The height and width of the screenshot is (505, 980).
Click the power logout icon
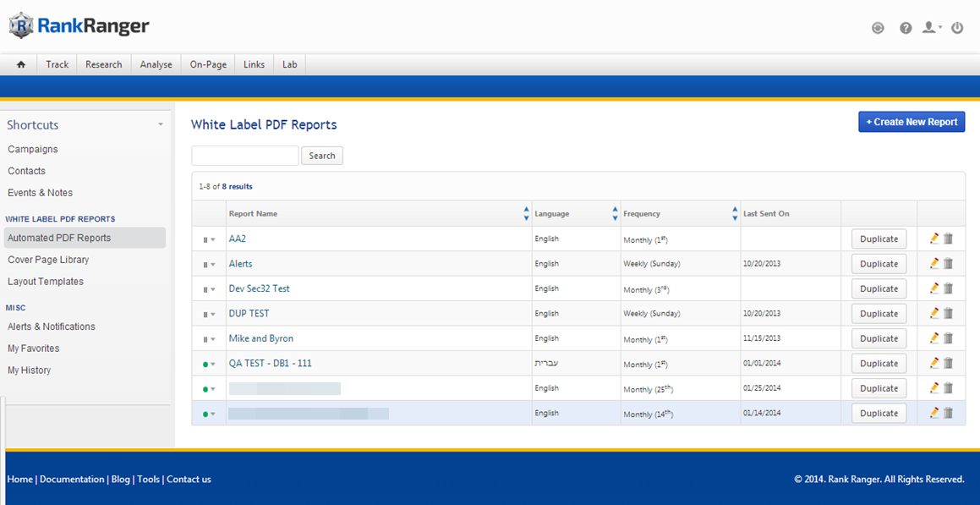(x=957, y=28)
